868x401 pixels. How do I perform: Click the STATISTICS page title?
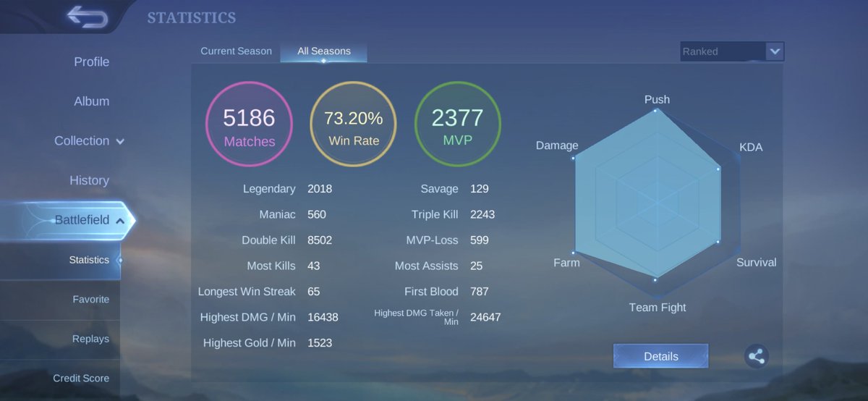point(192,17)
